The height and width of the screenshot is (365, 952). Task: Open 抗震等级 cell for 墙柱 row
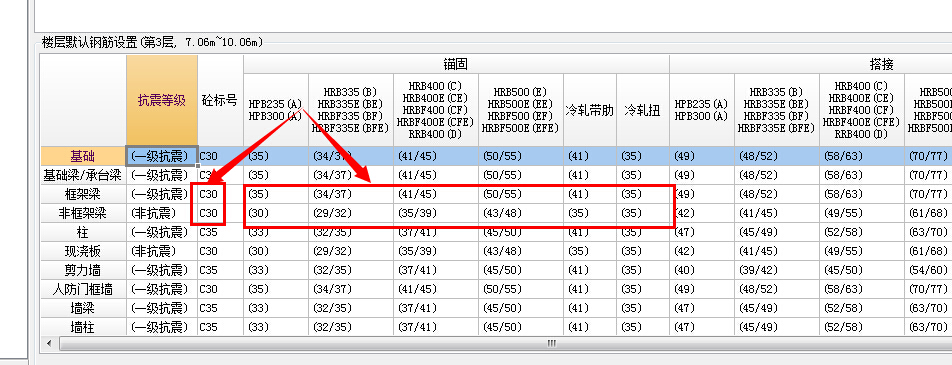click(x=162, y=327)
